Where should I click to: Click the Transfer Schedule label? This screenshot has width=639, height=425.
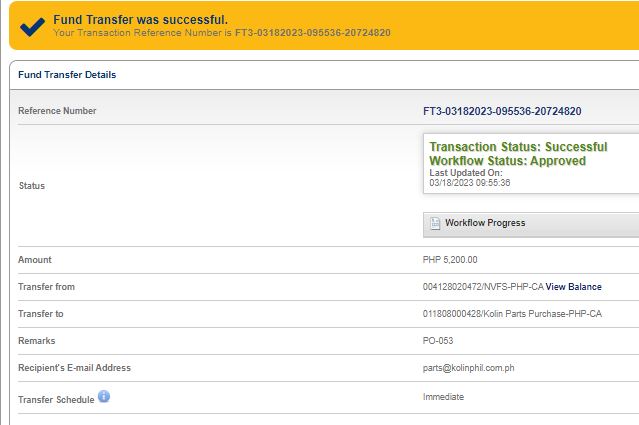(56, 400)
